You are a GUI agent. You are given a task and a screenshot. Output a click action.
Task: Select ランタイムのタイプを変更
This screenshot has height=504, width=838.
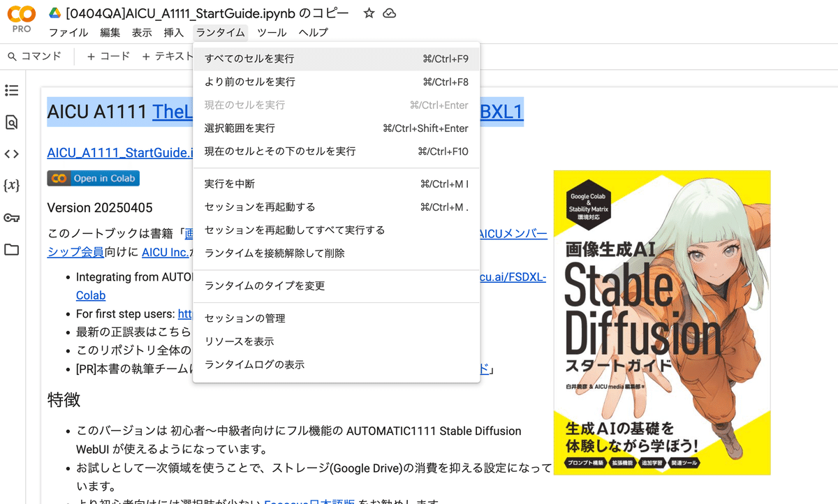click(337, 286)
